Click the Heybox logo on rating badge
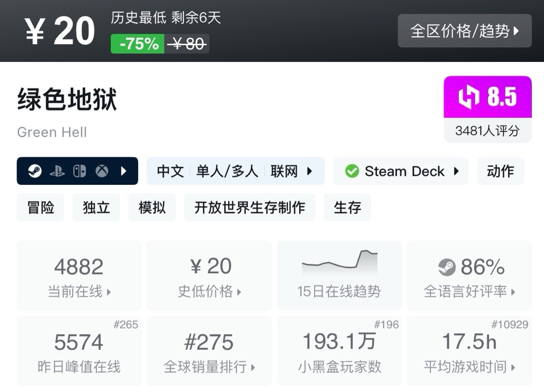Image resolution: width=544 pixels, height=392 pixels. pos(468,97)
